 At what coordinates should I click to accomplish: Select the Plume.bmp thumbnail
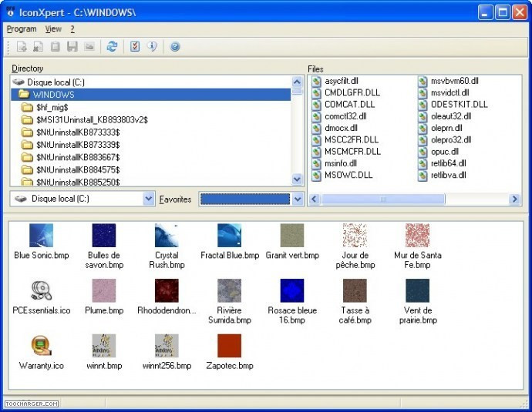[104, 290]
